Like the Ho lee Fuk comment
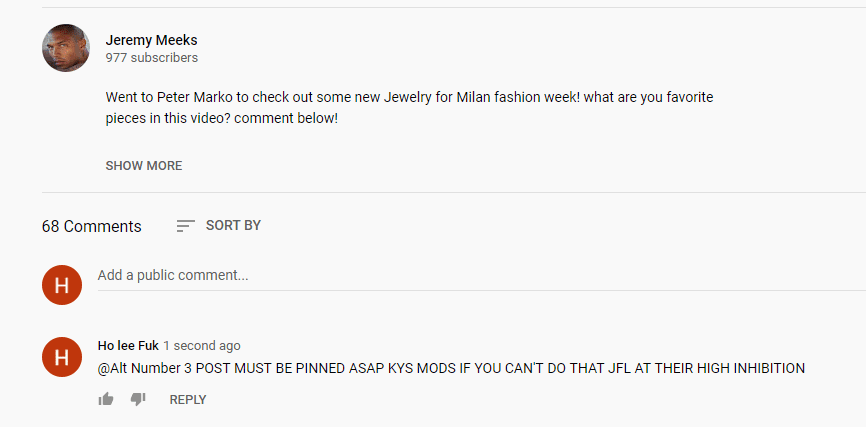866x427 pixels. tap(105, 399)
